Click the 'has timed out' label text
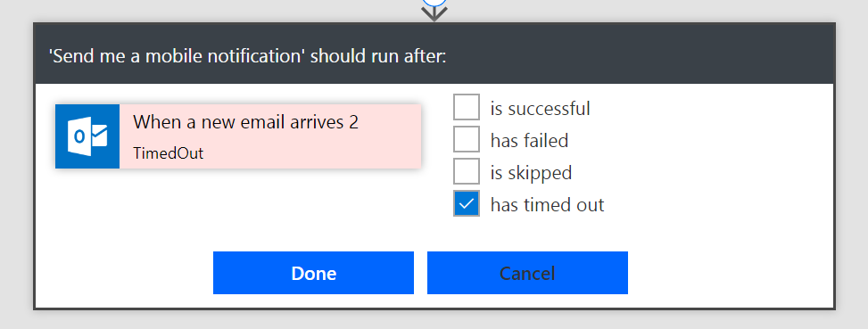This screenshot has height=329, width=868. point(547,205)
